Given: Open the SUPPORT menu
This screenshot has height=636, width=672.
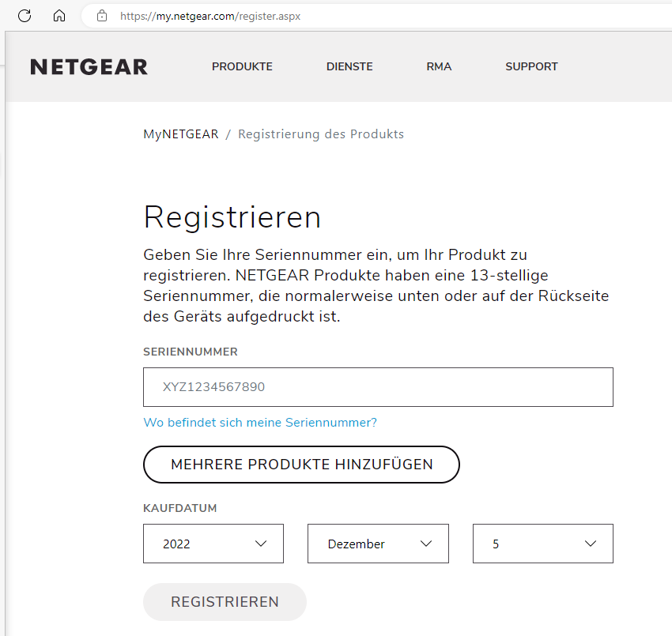Looking at the screenshot, I should pos(531,67).
